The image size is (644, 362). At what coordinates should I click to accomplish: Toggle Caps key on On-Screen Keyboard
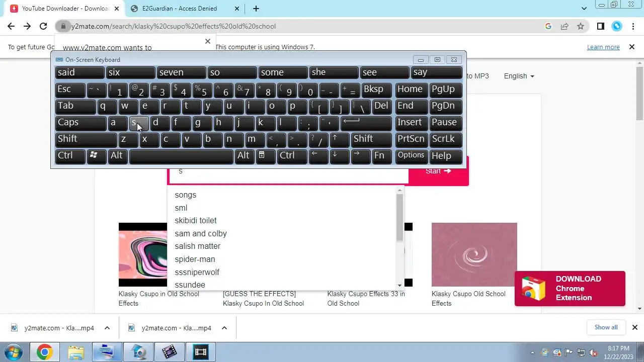(x=80, y=123)
